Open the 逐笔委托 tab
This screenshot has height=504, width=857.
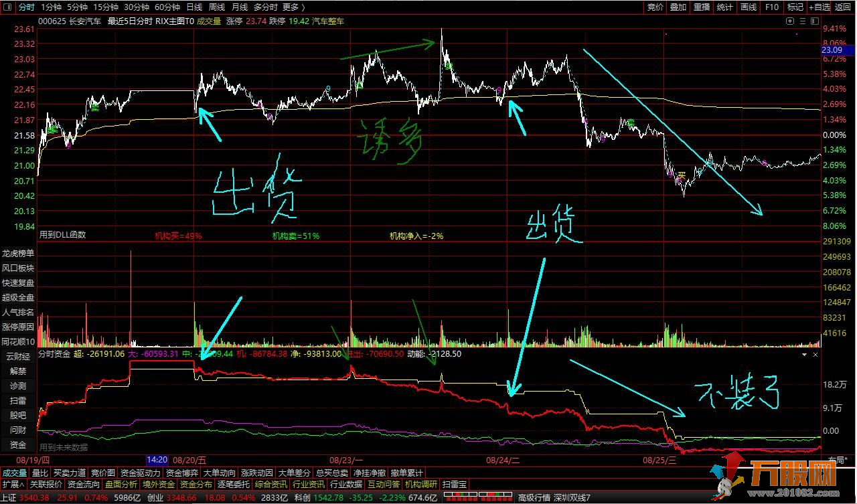(x=234, y=485)
